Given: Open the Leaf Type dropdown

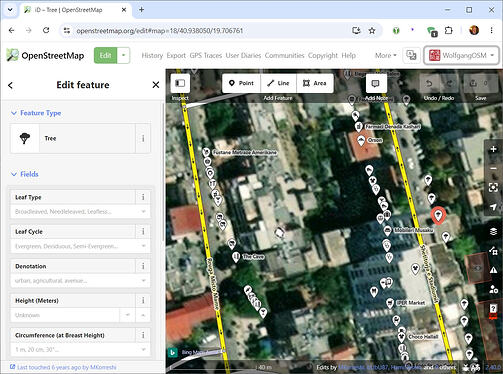Looking at the screenshot, I should click(144, 212).
